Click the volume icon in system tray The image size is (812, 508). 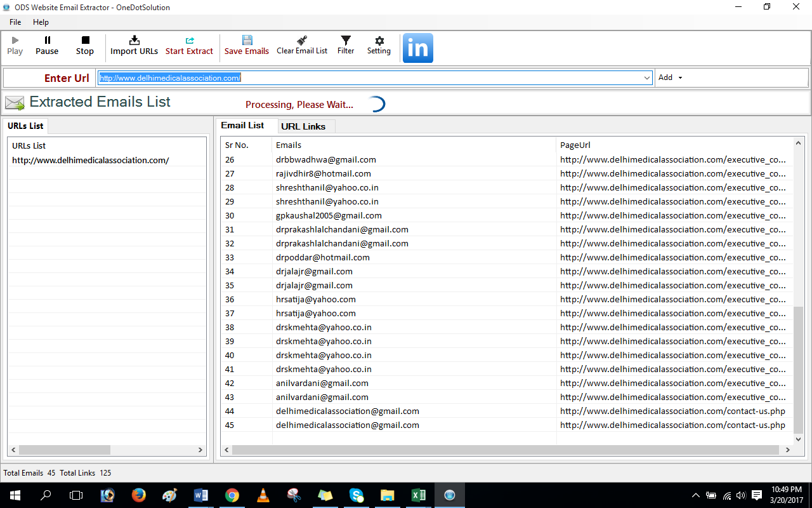click(740, 495)
